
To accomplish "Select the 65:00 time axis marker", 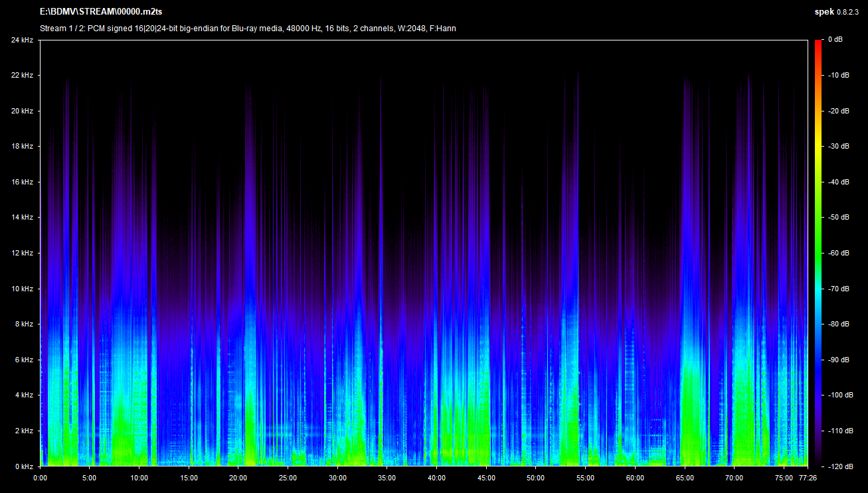I will tap(685, 477).
